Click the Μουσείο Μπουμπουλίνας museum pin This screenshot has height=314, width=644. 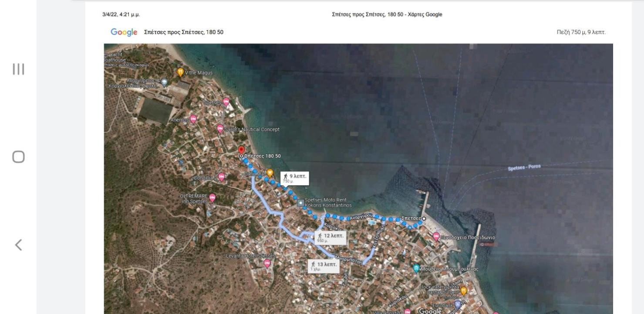(x=416, y=268)
